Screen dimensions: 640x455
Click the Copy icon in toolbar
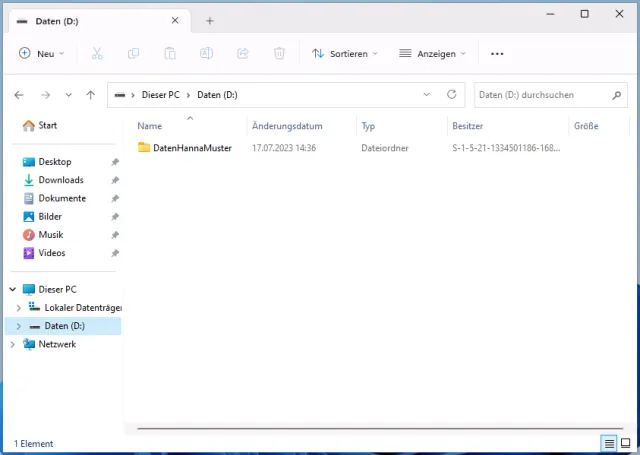click(x=134, y=53)
